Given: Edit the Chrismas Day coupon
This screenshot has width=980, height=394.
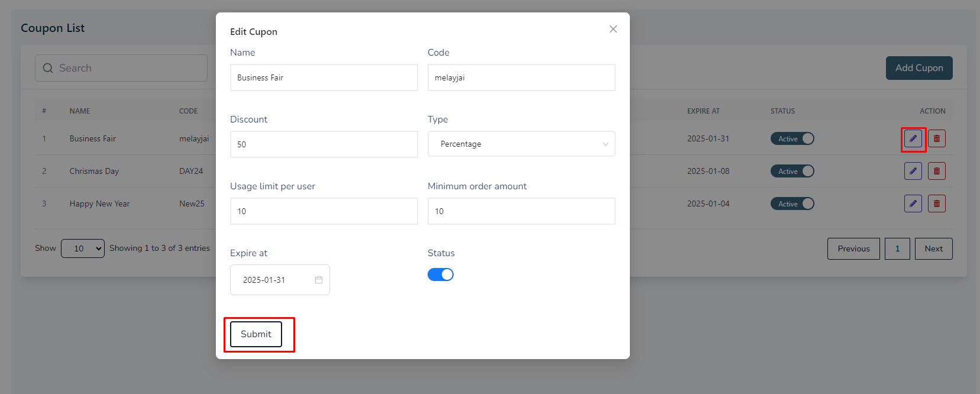Looking at the screenshot, I should tap(913, 171).
